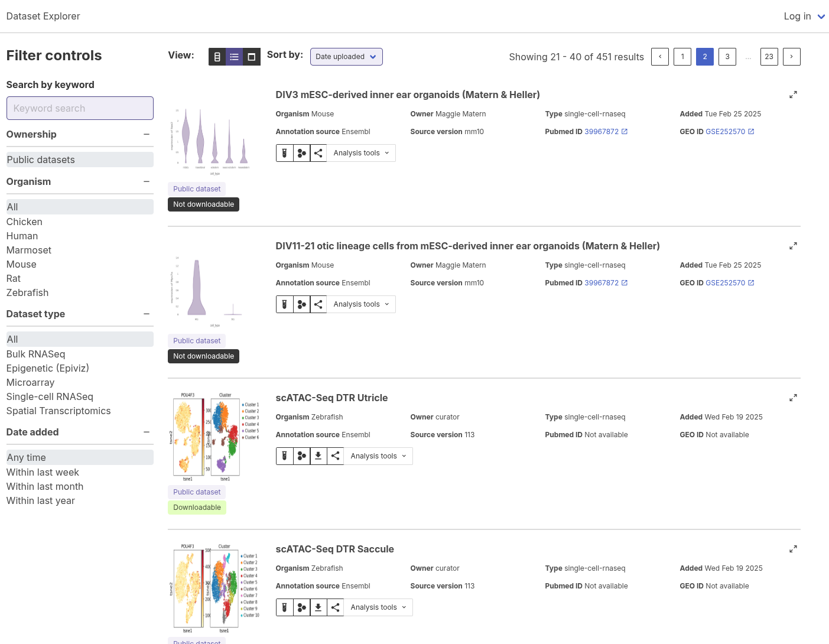Expand the DIV3 dataset to full screen view
This screenshot has height=644, width=829.
(793, 95)
